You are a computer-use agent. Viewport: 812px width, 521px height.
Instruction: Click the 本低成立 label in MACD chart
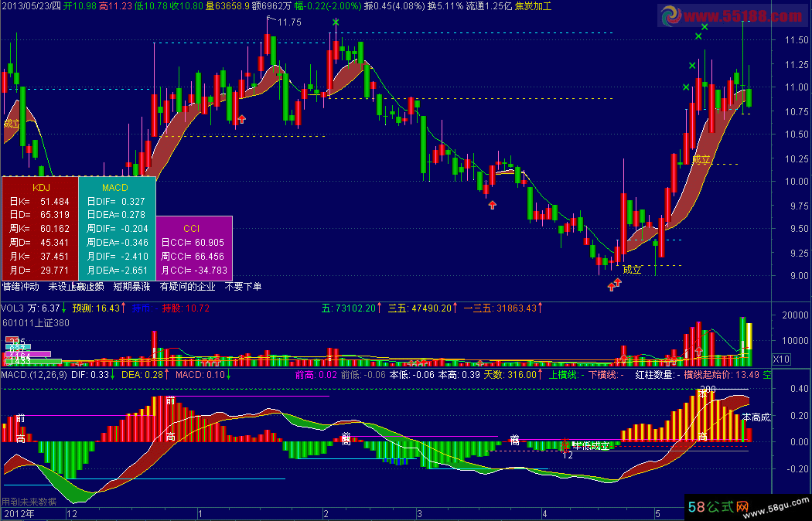point(591,446)
